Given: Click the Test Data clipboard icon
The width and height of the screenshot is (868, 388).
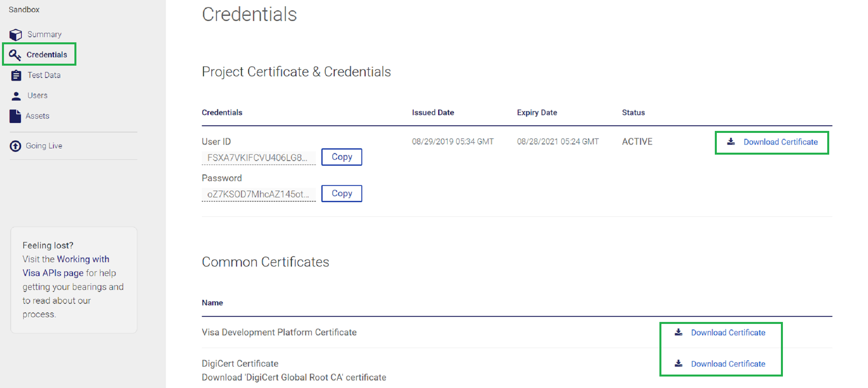Looking at the screenshot, I should coord(16,75).
